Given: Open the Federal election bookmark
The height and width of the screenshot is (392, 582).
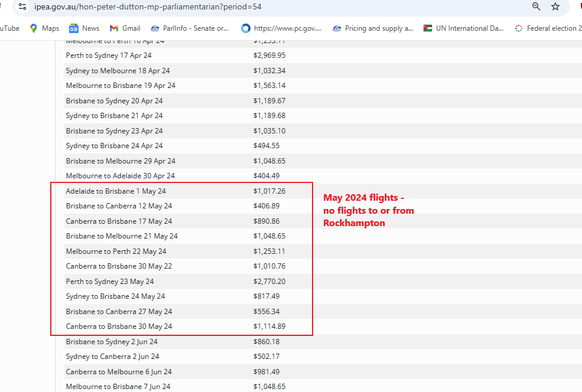Looking at the screenshot, I should tap(548, 28).
